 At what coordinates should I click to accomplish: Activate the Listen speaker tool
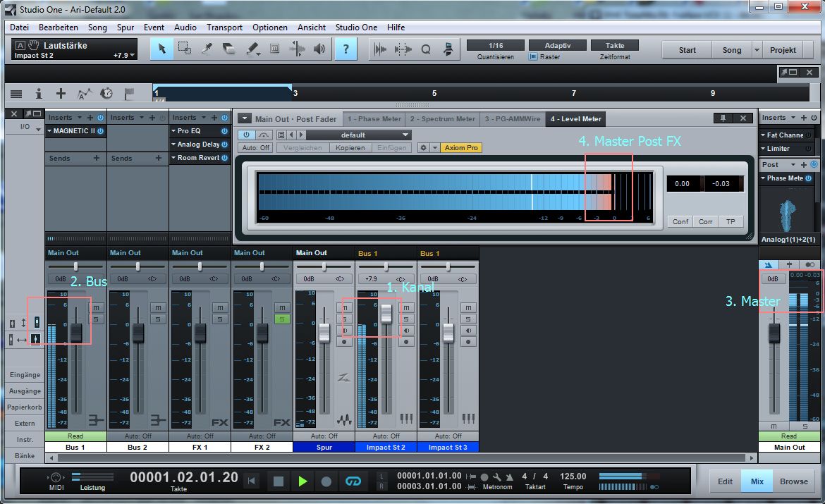click(x=319, y=49)
